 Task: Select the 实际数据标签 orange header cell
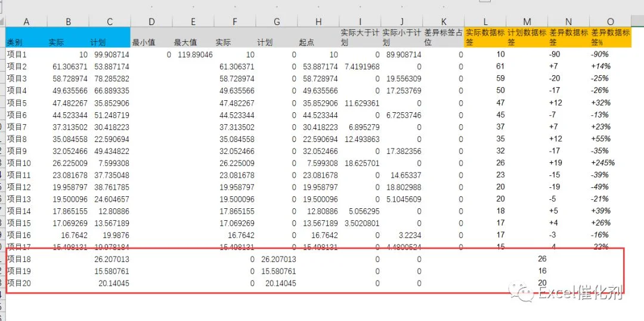pos(485,38)
